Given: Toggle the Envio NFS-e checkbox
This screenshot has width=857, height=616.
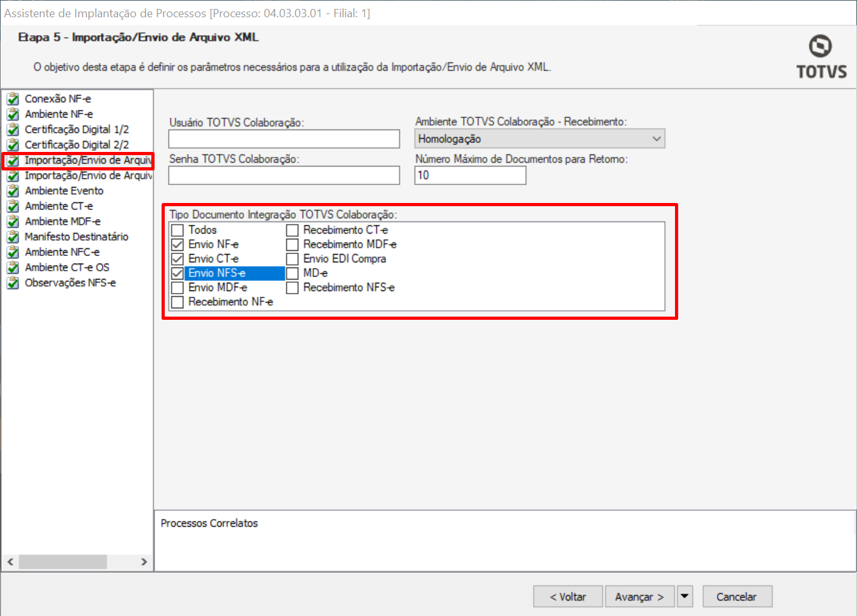Looking at the screenshot, I should click(x=178, y=273).
